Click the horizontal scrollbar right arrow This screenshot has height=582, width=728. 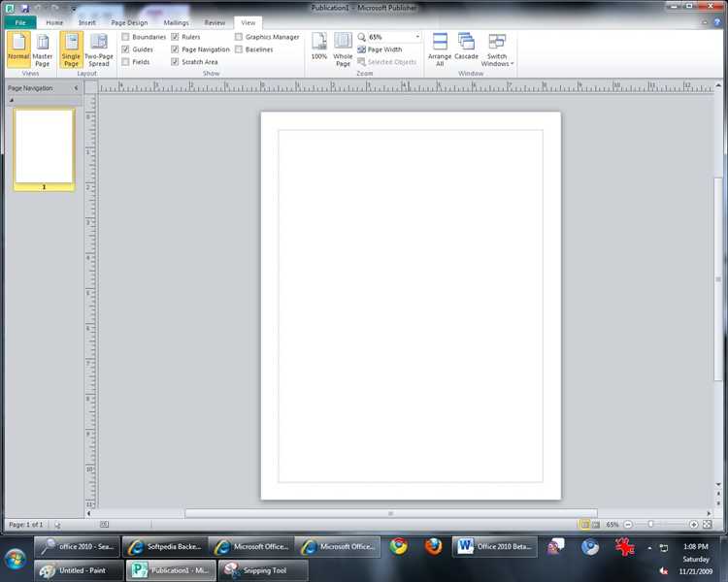pos(709,513)
